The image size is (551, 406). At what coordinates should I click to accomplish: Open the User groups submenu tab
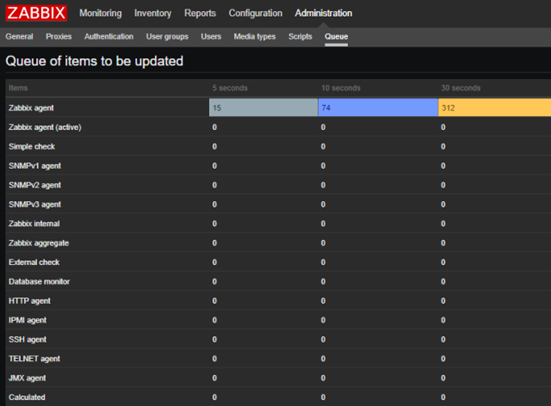point(167,37)
